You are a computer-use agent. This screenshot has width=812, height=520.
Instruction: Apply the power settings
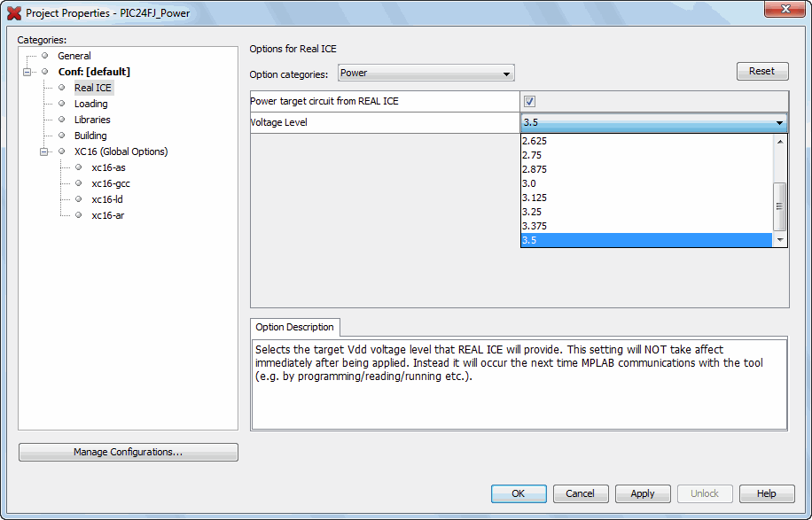(642, 493)
